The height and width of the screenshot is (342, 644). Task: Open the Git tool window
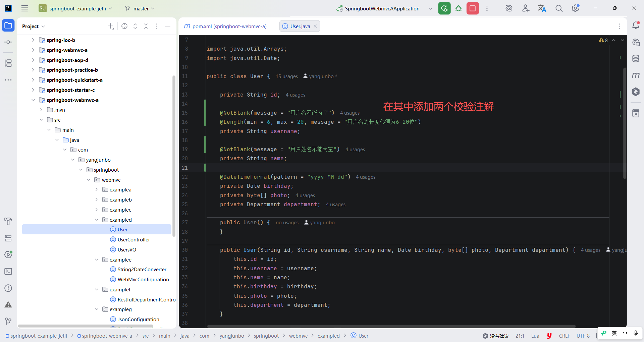click(x=8, y=321)
